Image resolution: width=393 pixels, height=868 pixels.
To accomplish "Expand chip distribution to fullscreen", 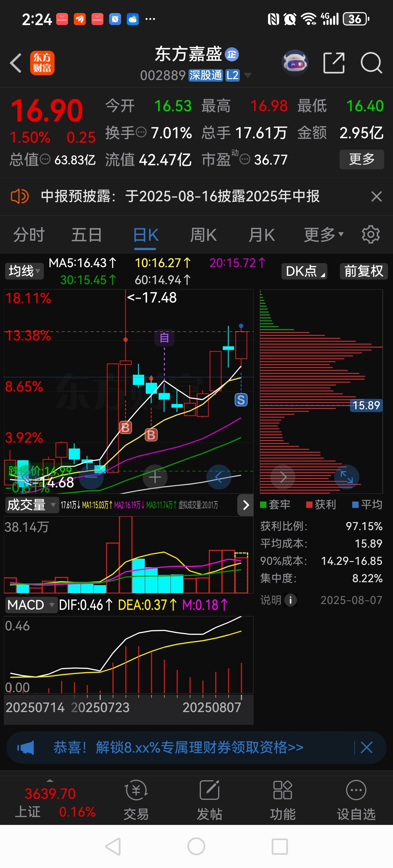I will 346,477.
